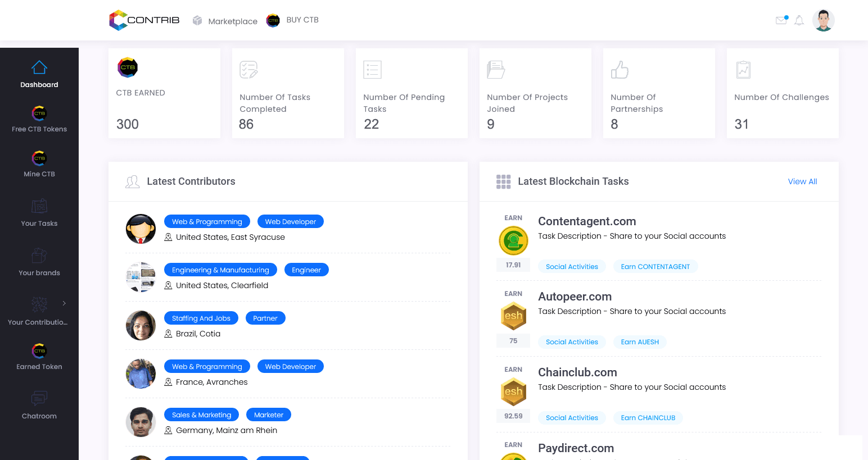Viewport: 868px width, 460px height.
Task: Click the Contrib logo
Action: tap(144, 20)
